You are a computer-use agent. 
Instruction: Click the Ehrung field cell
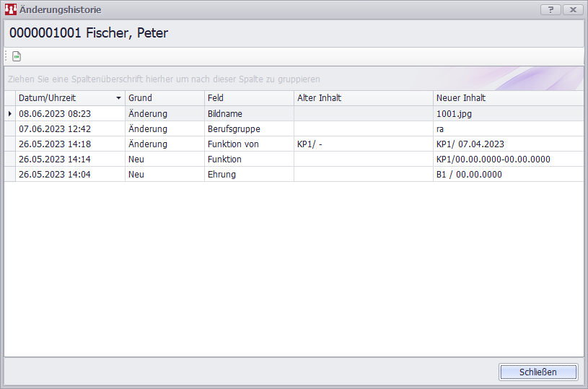coord(248,175)
